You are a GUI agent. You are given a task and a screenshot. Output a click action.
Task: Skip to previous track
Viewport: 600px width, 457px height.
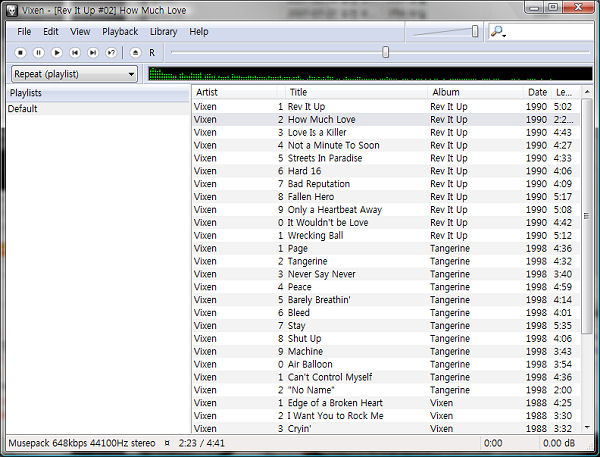click(x=75, y=52)
